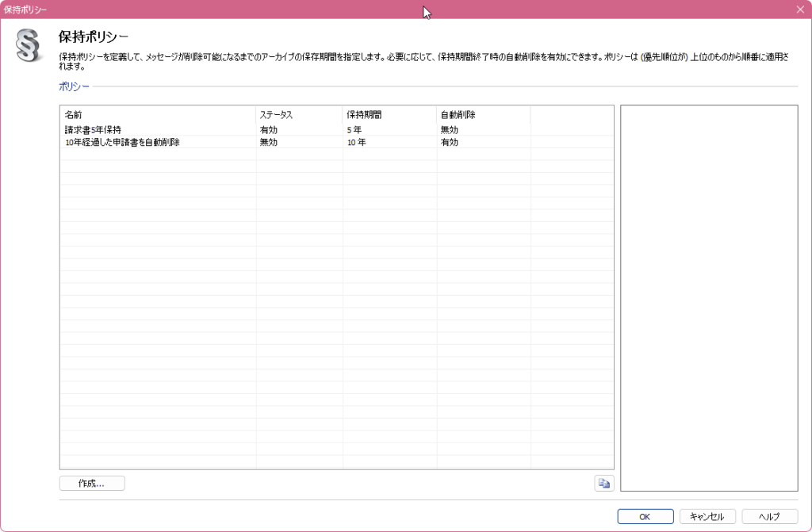Click the 作成... button to create a policy
Image resolution: width=812 pixels, height=532 pixels.
point(91,483)
